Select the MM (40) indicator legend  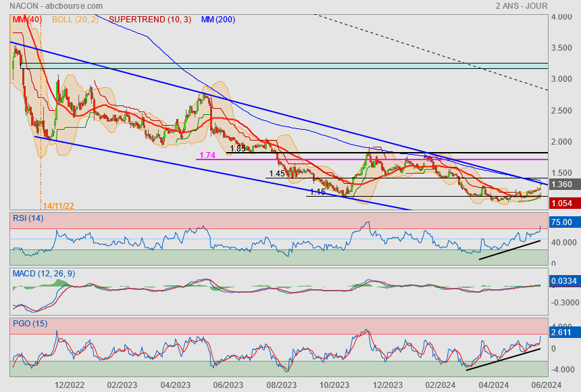coord(27,20)
